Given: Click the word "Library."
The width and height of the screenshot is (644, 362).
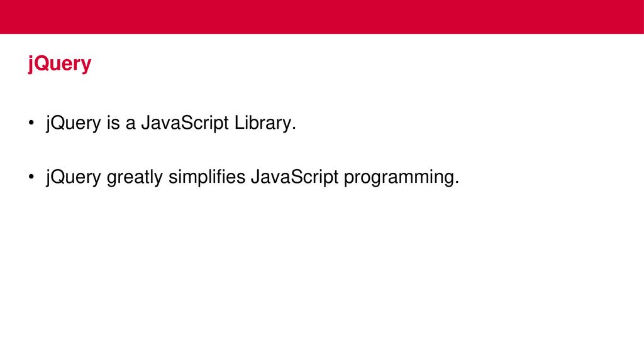Looking at the screenshot, I should pos(265,123).
